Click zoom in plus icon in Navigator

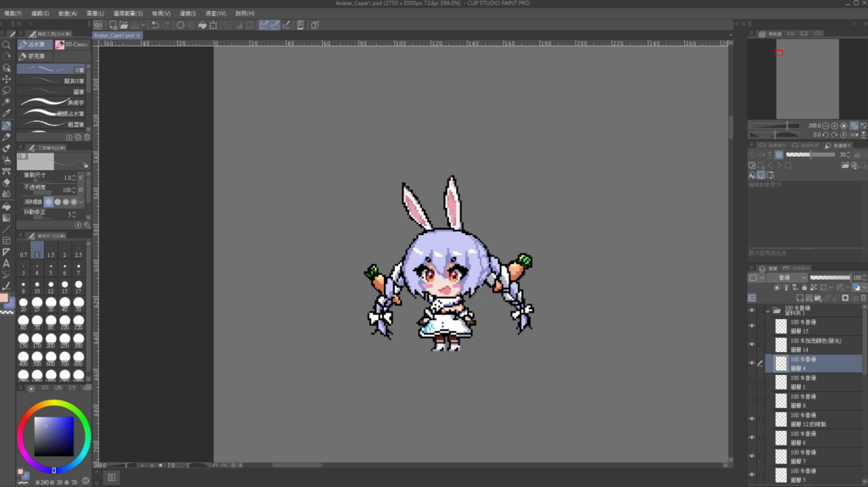coord(835,126)
